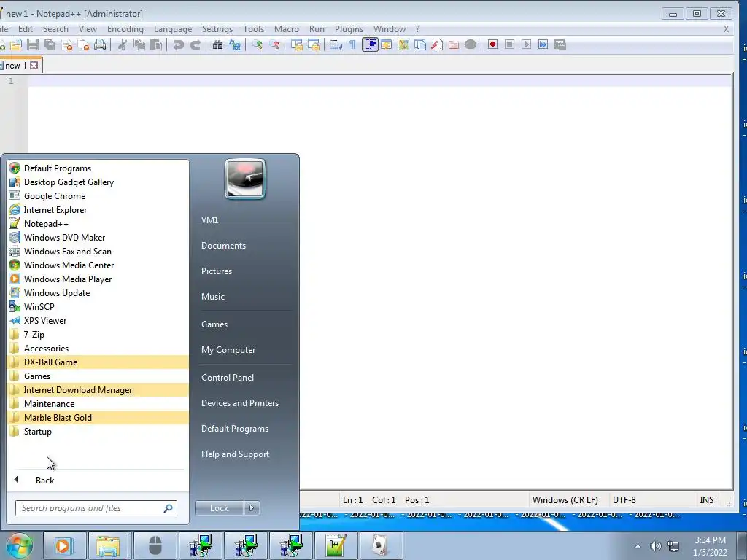Screen dimensions: 747x560
Task: Click the Stop Recording macro icon
Action: tap(509, 44)
